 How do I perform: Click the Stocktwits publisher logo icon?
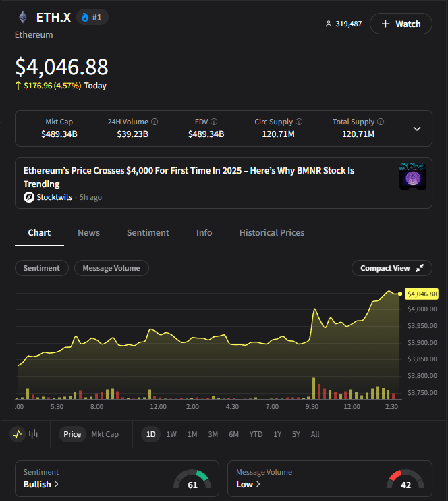(29, 197)
